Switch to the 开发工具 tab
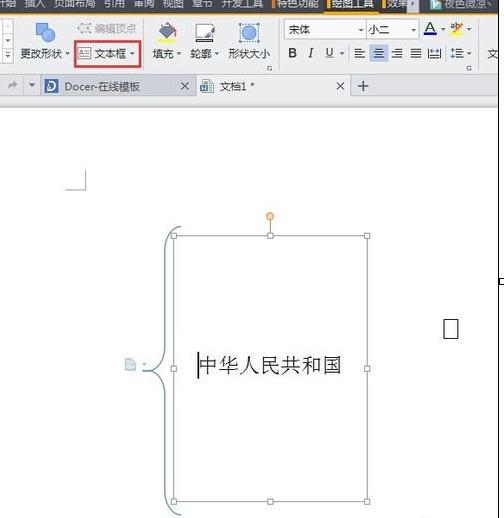The width and height of the screenshot is (504, 518). point(242,4)
